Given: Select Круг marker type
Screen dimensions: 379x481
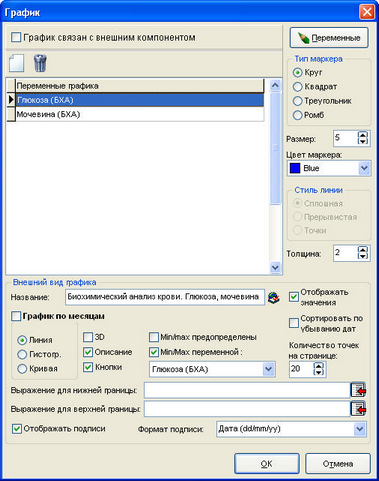Looking at the screenshot, I should point(297,72).
